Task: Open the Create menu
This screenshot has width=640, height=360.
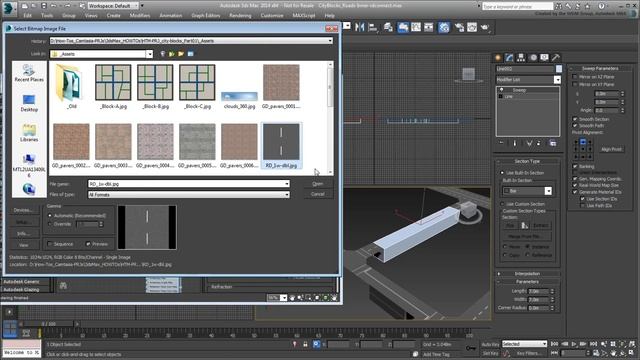Action: click(x=113, y=16)
